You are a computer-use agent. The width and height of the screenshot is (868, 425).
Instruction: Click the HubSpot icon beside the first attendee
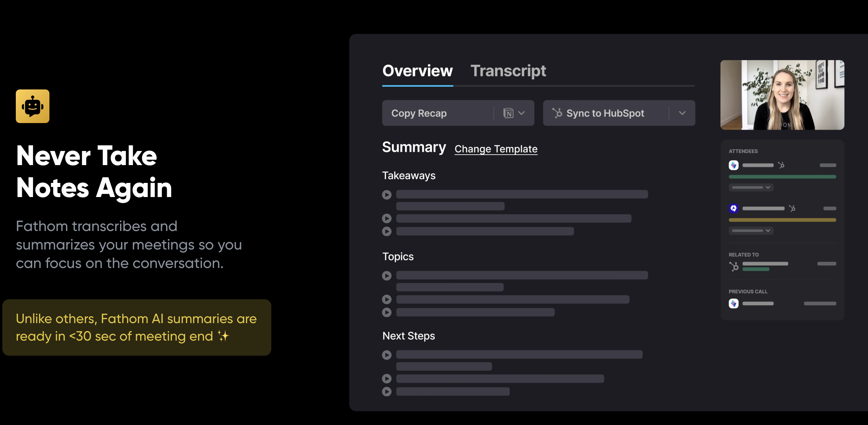click(781, 165)
